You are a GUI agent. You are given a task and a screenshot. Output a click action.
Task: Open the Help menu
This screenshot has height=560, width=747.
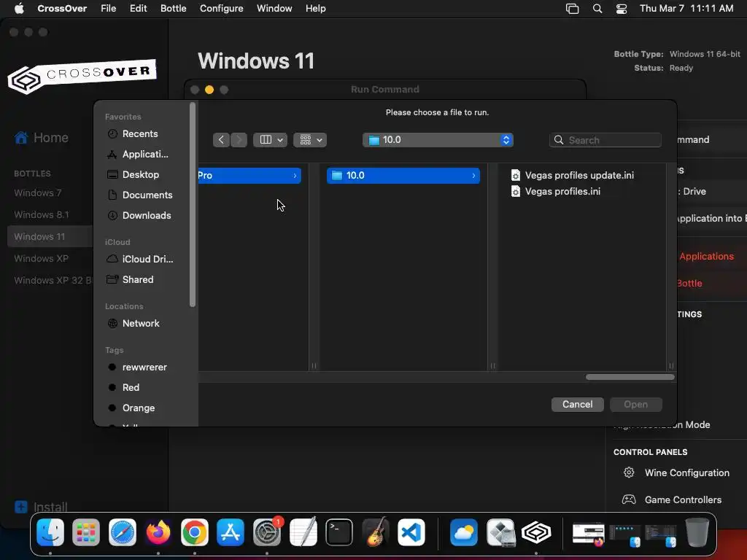pos(315,9)
